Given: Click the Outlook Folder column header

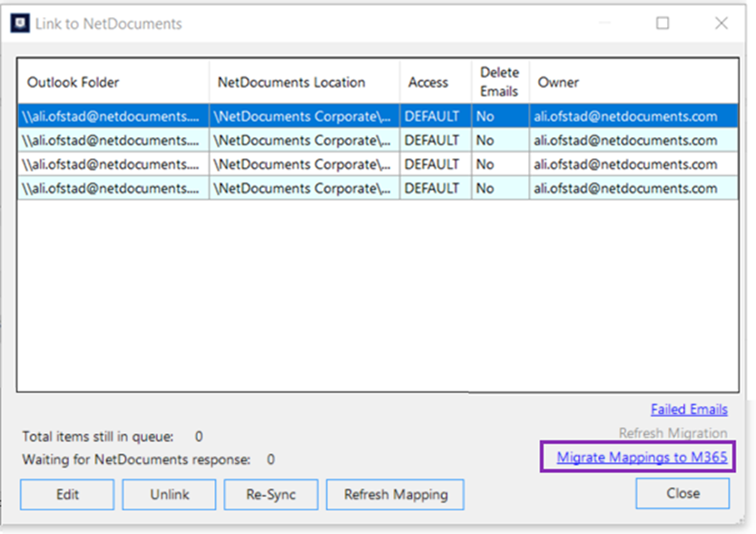Looking at the screenshot, I should pos(74,82).
